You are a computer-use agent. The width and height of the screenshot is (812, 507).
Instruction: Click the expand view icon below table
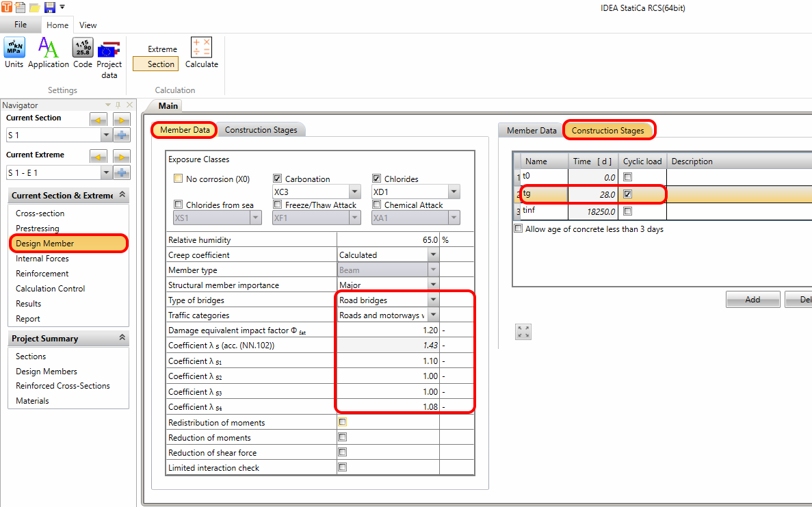(x=523, y=332)
